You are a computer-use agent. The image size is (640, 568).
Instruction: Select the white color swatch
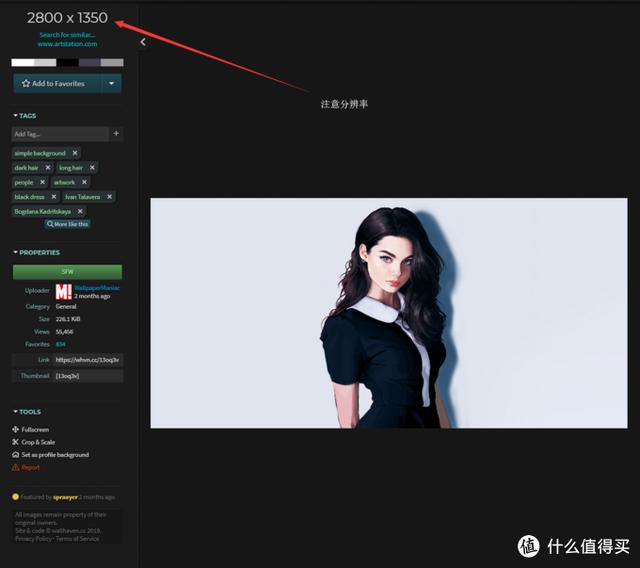pyautogui.click(x=22, y=62)
